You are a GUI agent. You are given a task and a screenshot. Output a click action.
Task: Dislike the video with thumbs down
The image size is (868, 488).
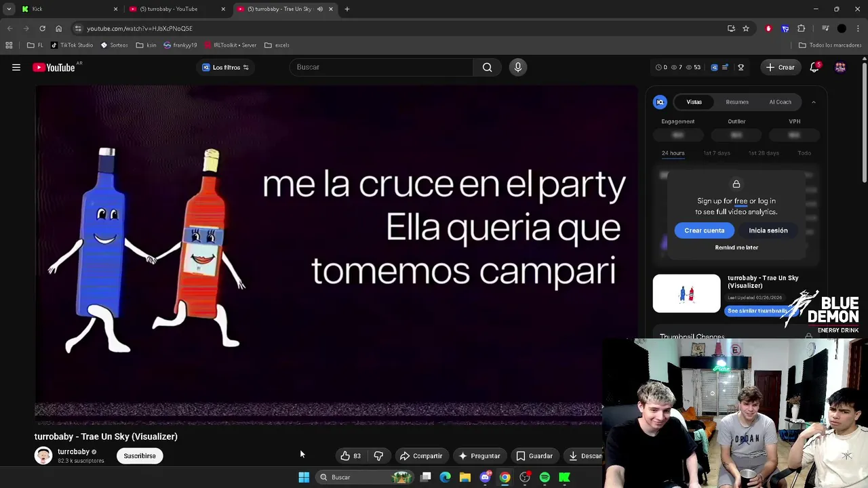pos(378,456)
